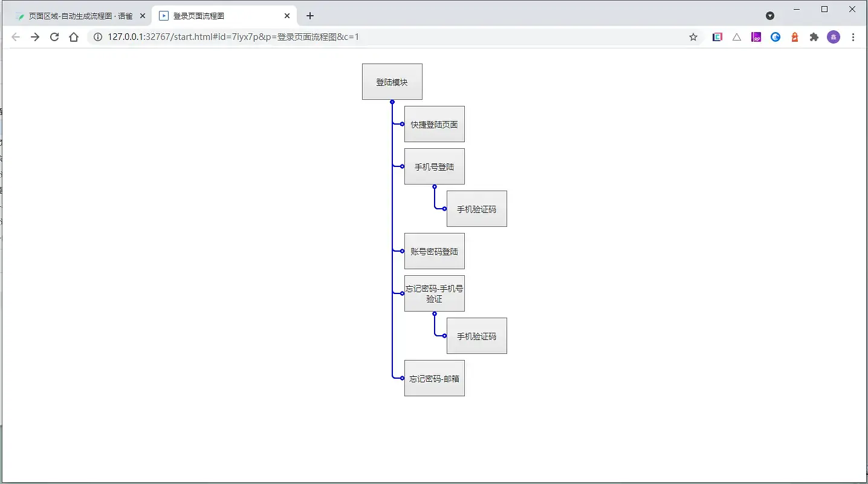Open the purple profile avatar

(834, 37)
